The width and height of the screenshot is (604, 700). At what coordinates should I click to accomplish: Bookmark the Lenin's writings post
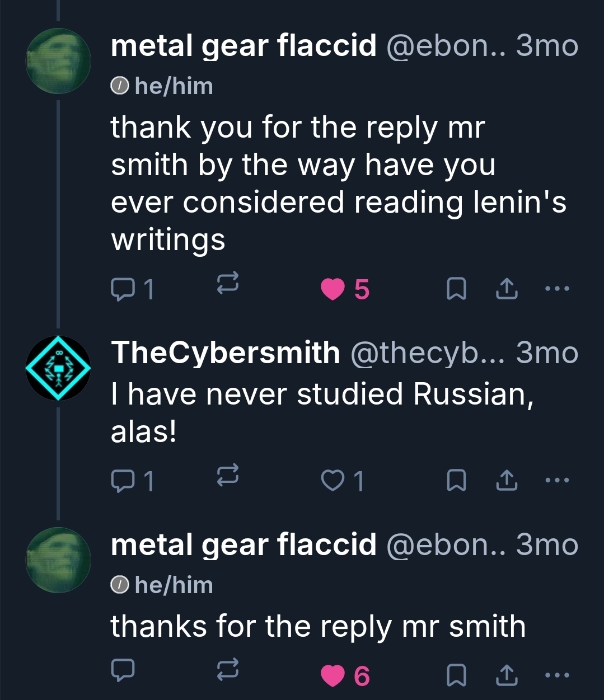coord(456,289)
